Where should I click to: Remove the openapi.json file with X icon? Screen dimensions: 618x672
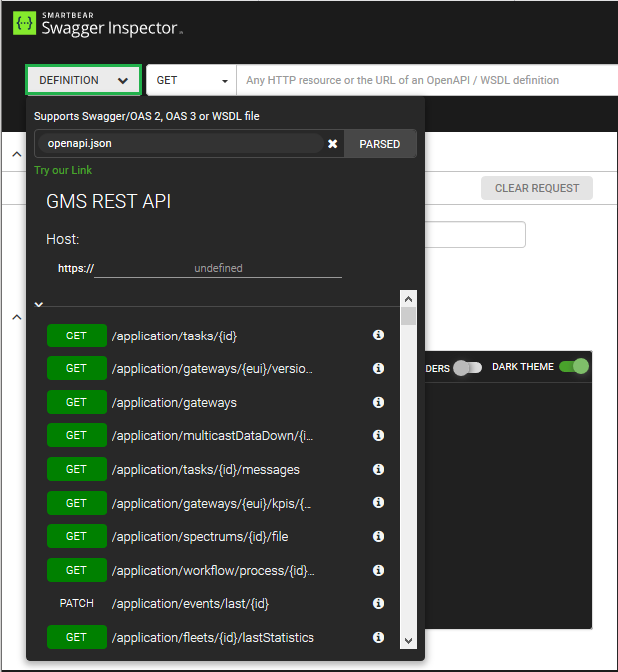point(333,144)
